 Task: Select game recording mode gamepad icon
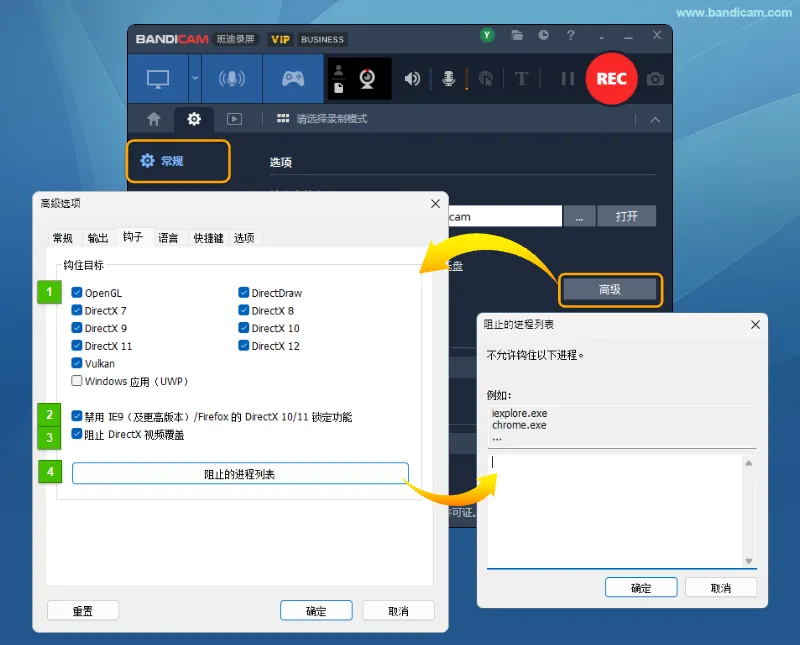coord(293,79)
